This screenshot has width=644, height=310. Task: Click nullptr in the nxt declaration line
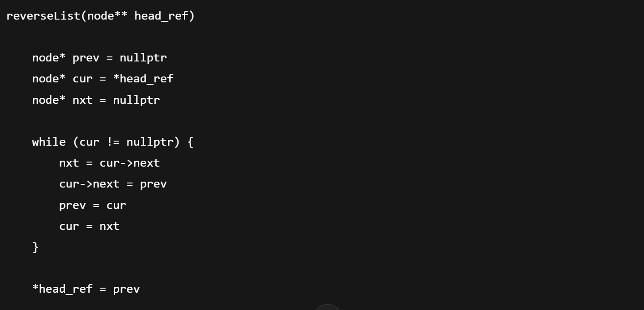[x=136, y=100]
